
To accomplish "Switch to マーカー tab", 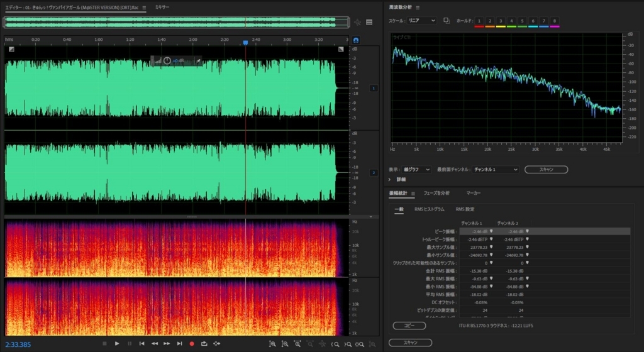I will pyautogui.click(x=474, y=193).
